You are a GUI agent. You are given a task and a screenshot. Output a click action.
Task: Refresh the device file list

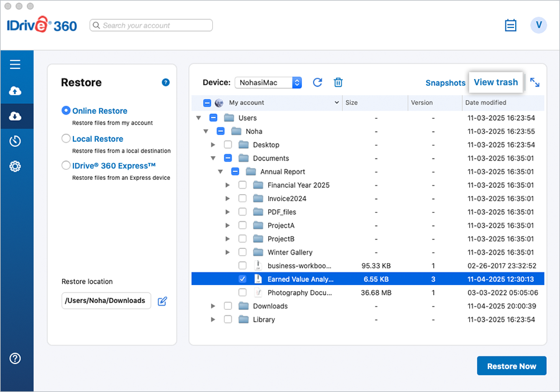[317, 83]
